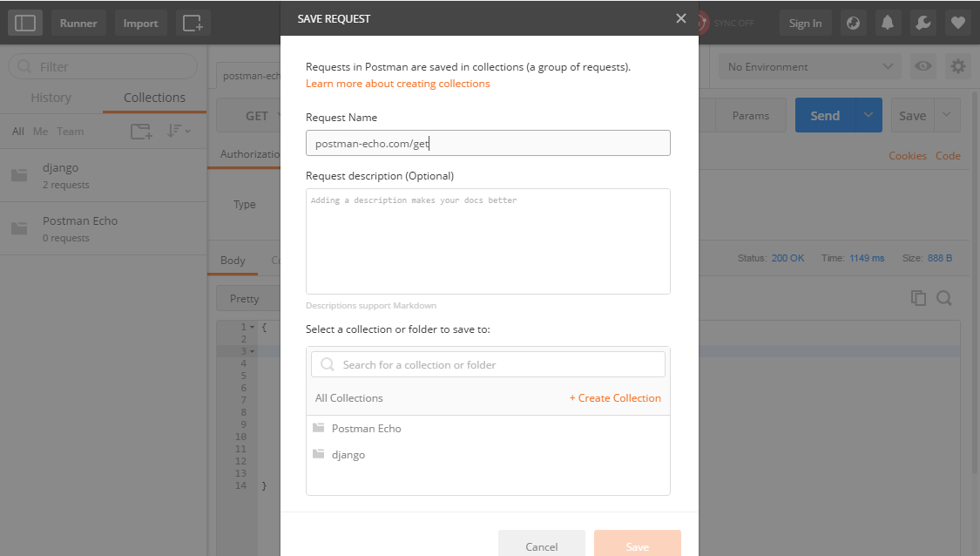Collapse code fold at line 3
980x556 pixels.
coord(253,351)
